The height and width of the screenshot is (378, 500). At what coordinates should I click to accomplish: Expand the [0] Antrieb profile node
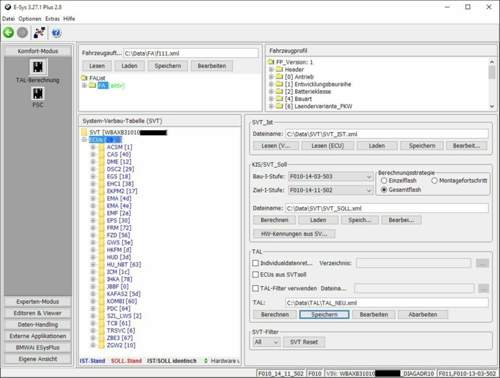[x=271, y=77]
